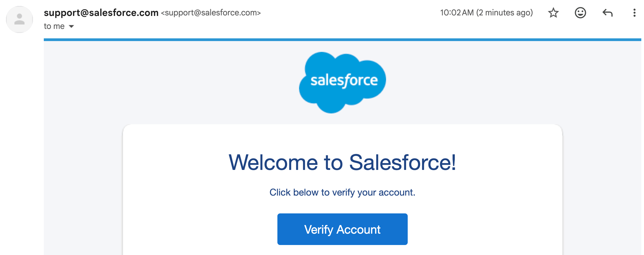Click the Salesforce cloud logo

point(342,82)
